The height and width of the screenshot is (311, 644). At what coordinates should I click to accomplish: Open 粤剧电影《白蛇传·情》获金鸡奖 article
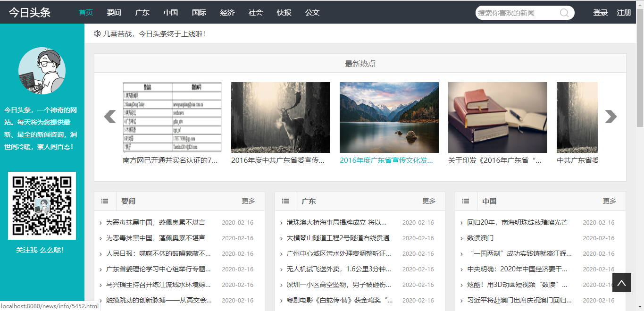click(x=340, y=301)
